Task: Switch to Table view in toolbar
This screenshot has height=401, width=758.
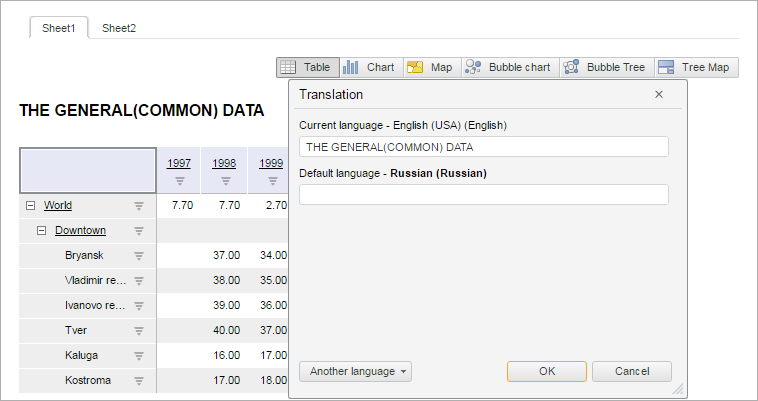Action: [x=307, y=68]
